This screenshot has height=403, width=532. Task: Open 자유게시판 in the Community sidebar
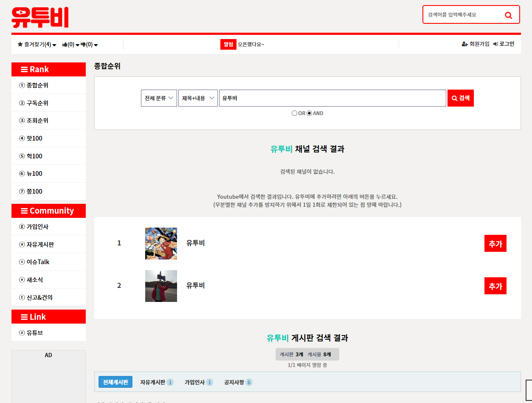pyautogui.click(x=48, y=245)
